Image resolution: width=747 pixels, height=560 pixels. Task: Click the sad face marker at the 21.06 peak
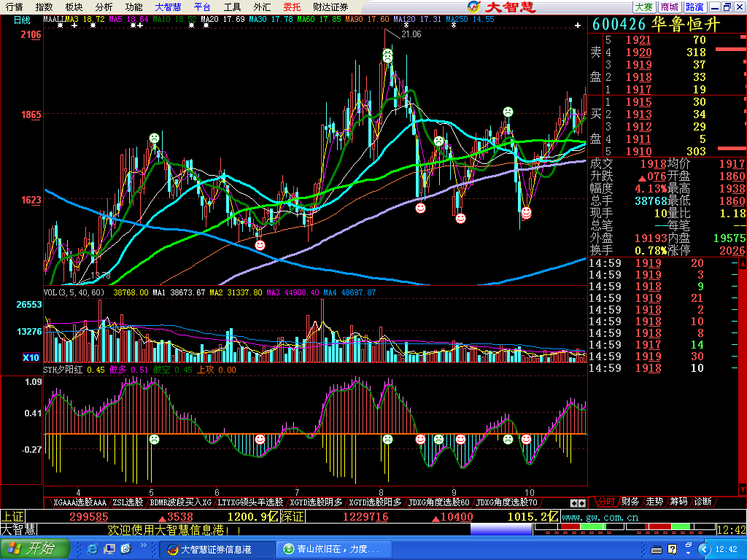point(388,55)
